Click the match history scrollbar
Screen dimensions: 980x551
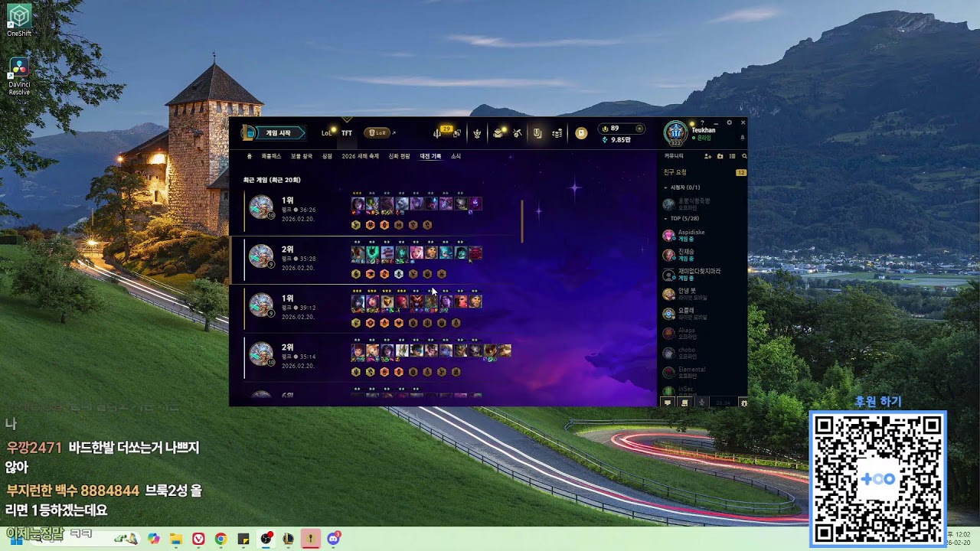click(x=522, y=222)
